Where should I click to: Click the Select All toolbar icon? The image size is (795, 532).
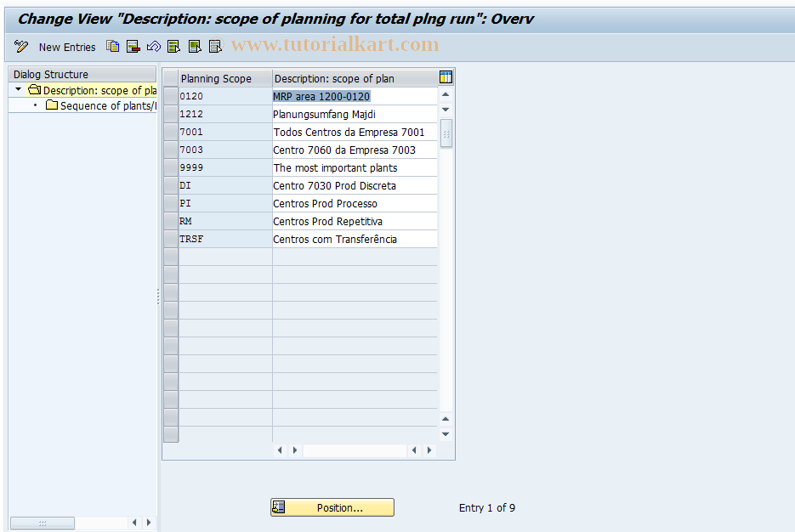[174, 47]
